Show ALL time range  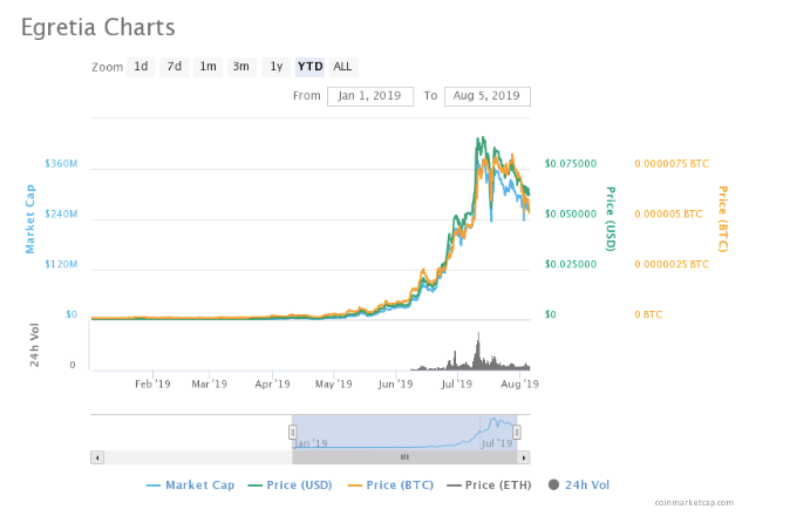point(343,67)
